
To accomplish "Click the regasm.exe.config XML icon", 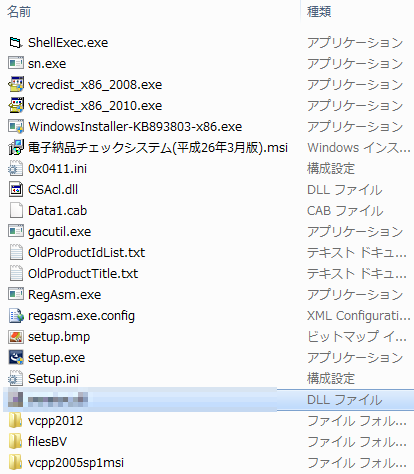I will point(16,316).
